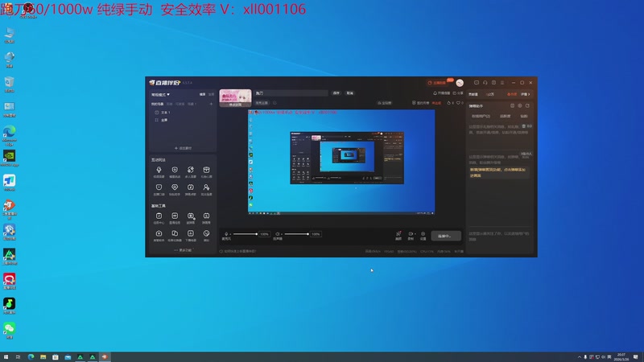
Task: Click the Windows Start button
Action: [6, 357]
